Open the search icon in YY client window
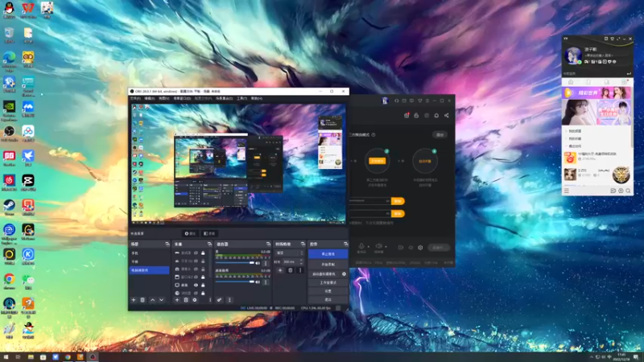The image size is (644, 362). [628, 191]
